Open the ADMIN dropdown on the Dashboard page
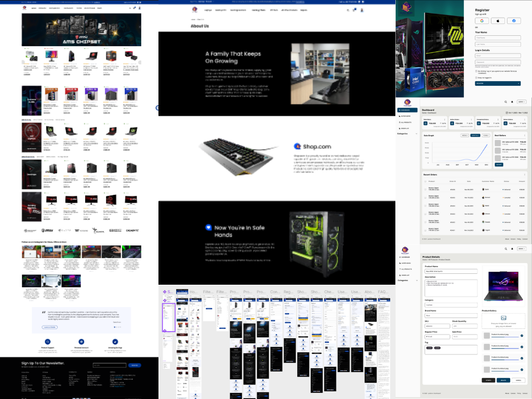 (522, 102)
